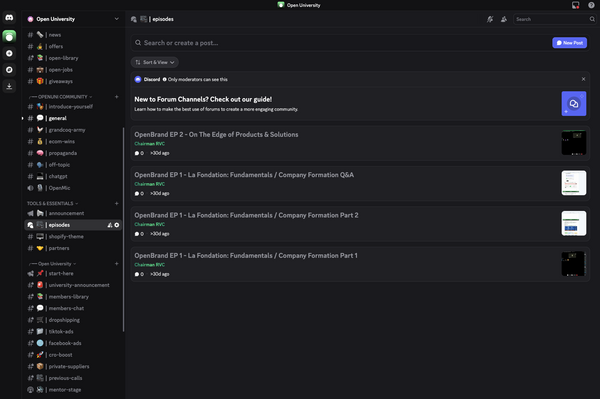This screenshot has height=399, width=600.
Task: Go to the cro-boost channel
Action: [73, 355]
